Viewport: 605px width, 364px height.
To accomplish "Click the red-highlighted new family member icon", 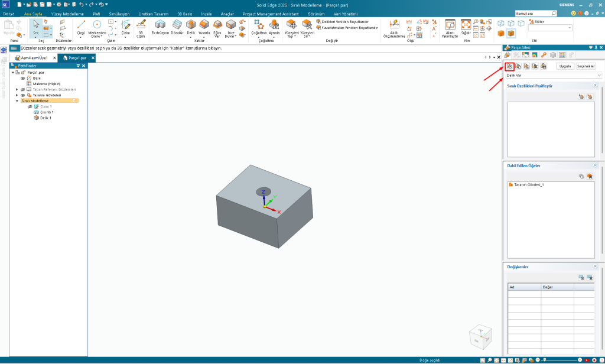I will click(x=509, y=66).
